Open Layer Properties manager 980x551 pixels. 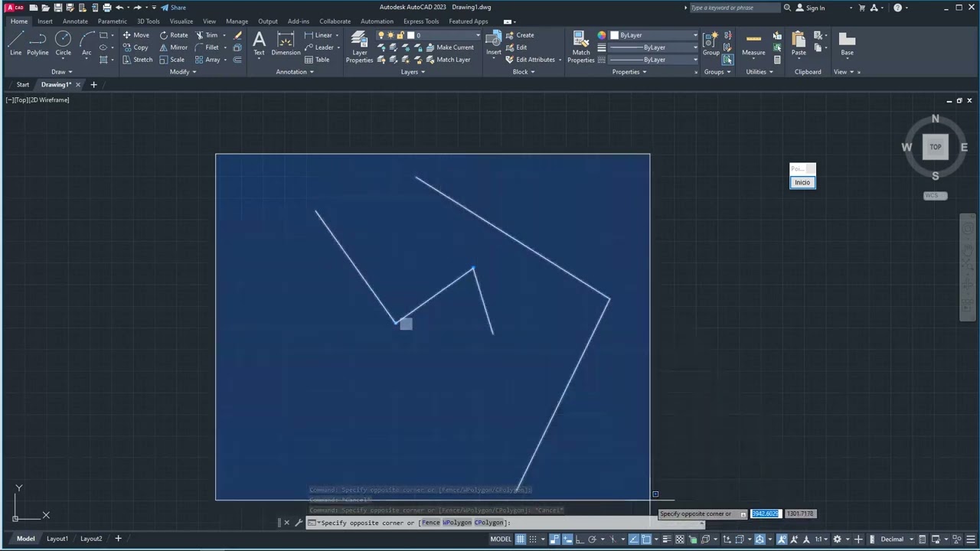[359, 47]
